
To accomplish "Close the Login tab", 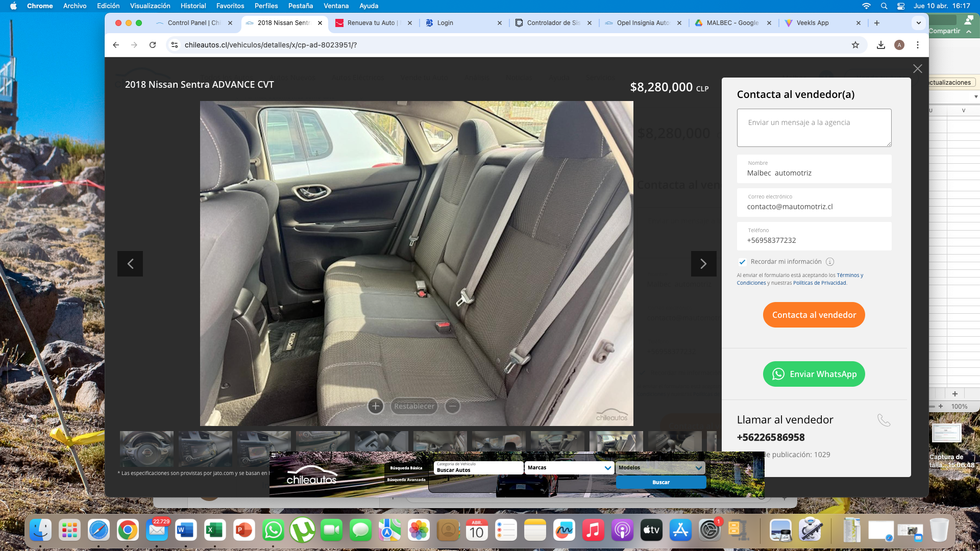I will pos(500,23).
